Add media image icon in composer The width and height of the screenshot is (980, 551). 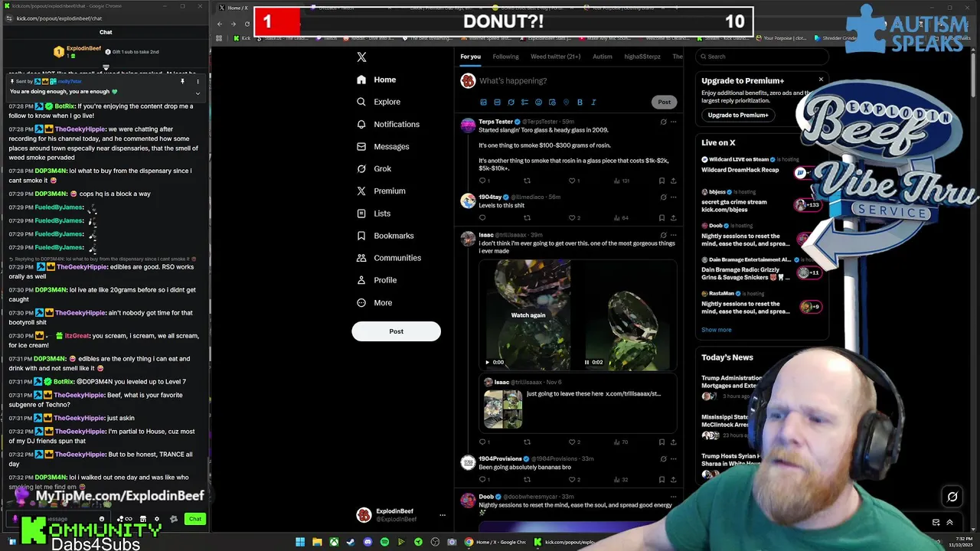point(483,102)
